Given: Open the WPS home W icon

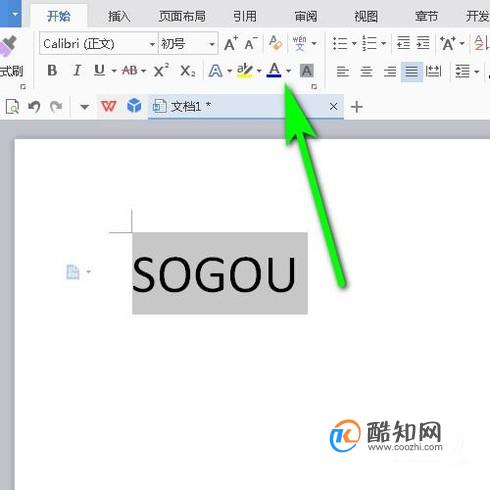Looking at the screenshot, I should [109, 107].
